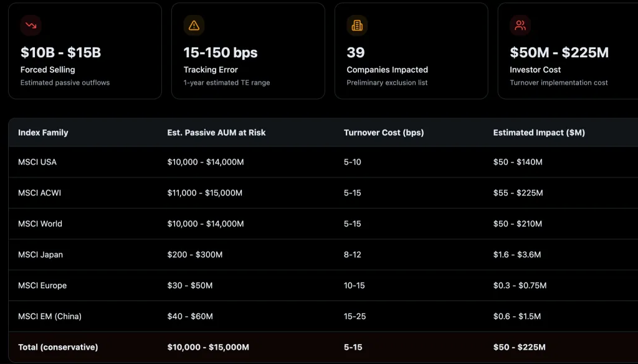The width and height of the screenshot is (638, 364).
Task: Click the Total (conservative) row label
Action: (x=58, y=347)
